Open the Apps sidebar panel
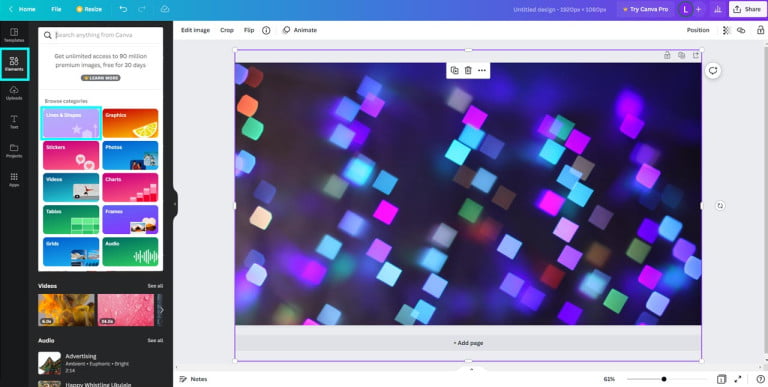The image size is (768, 387). [14, 179]
